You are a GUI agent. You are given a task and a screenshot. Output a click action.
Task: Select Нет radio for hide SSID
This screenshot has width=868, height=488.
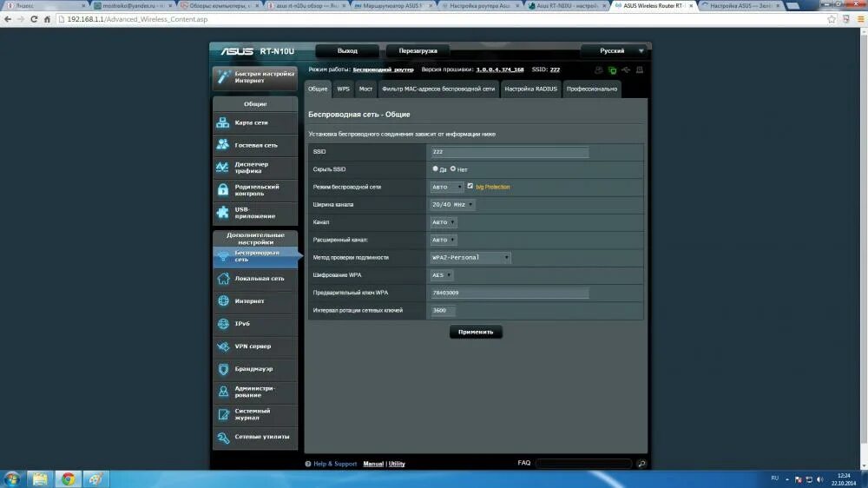(x=453, y=169)
